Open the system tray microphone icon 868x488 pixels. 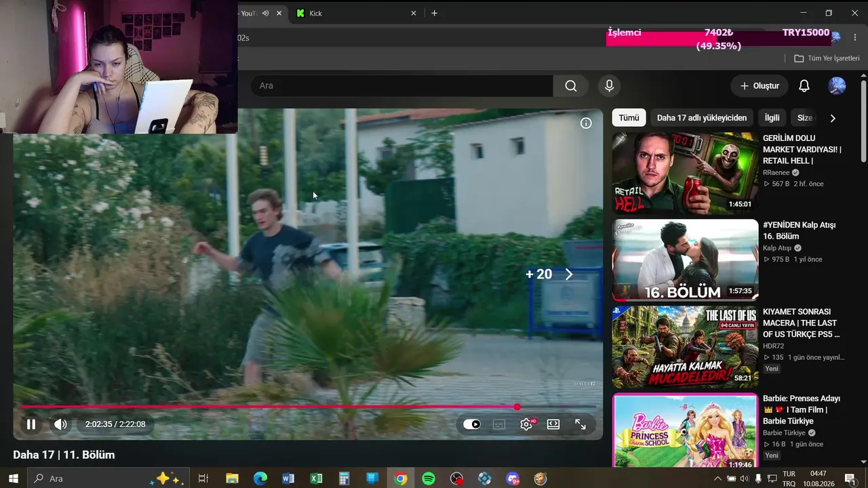[757, 479]
